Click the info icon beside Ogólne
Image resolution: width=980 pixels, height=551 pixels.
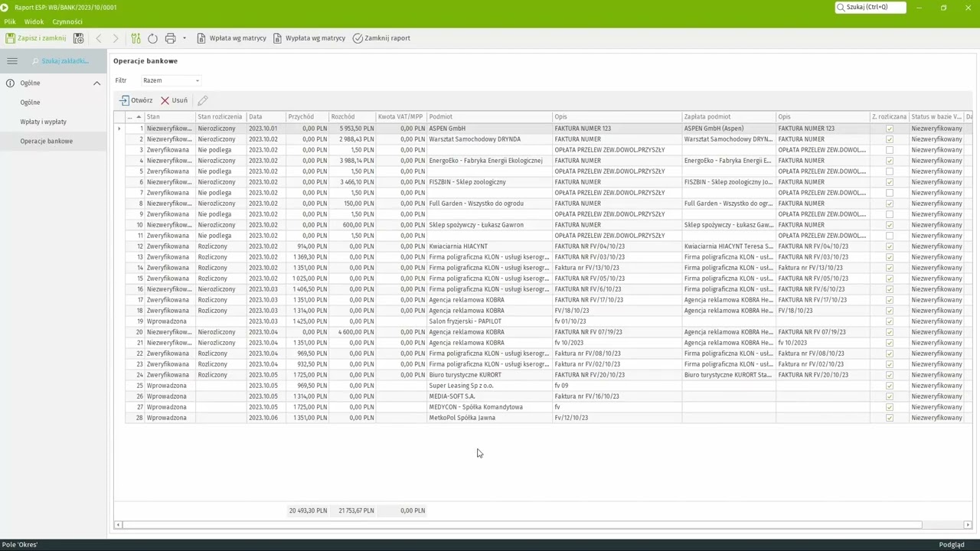(11, 83)
